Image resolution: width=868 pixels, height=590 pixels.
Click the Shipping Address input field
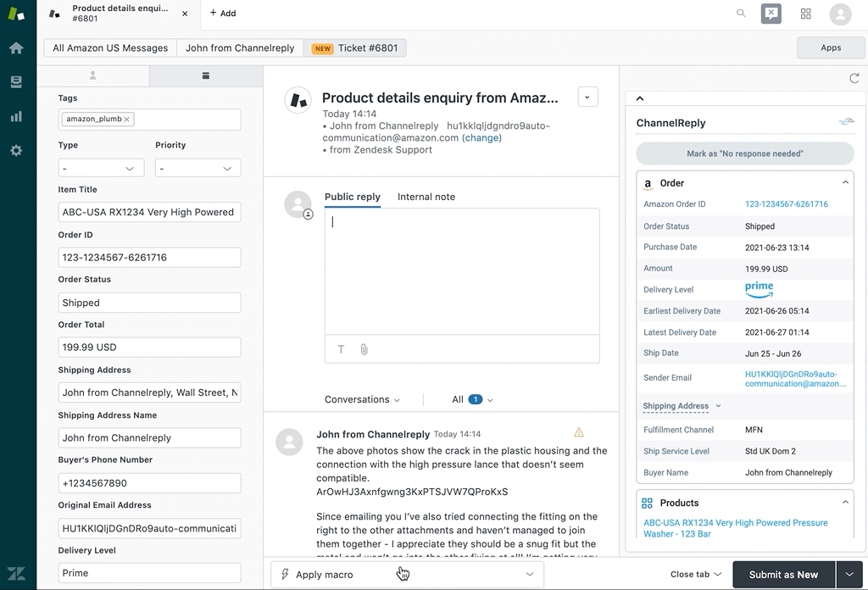tap(149, 392)
